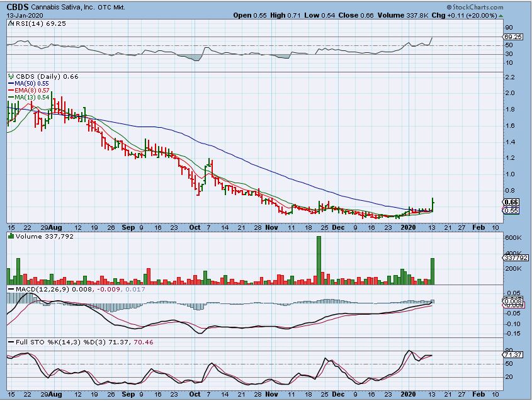Click the 10 label on the RSI axis

click(x=509, y=63)
